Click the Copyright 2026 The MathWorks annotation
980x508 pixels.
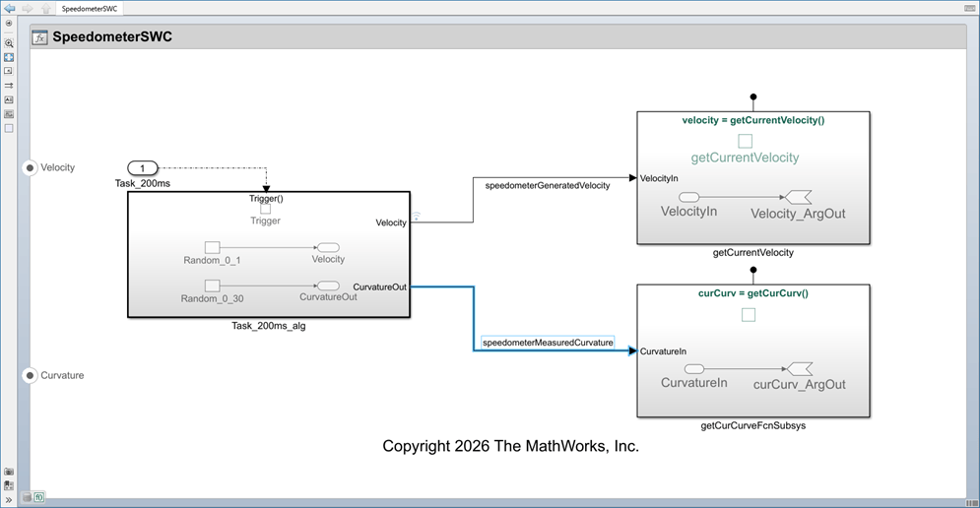510,446
